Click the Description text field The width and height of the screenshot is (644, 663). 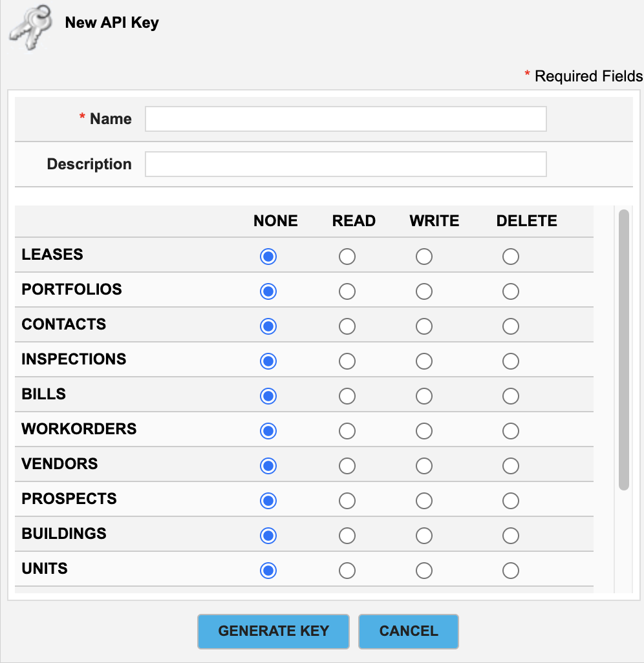click(x=345, y=164)
